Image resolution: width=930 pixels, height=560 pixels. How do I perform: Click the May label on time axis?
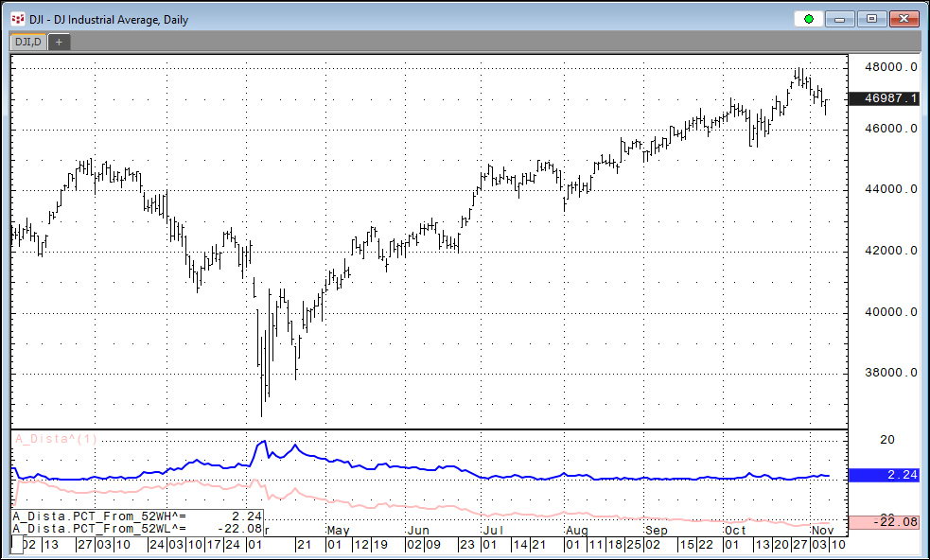(339, 533)
